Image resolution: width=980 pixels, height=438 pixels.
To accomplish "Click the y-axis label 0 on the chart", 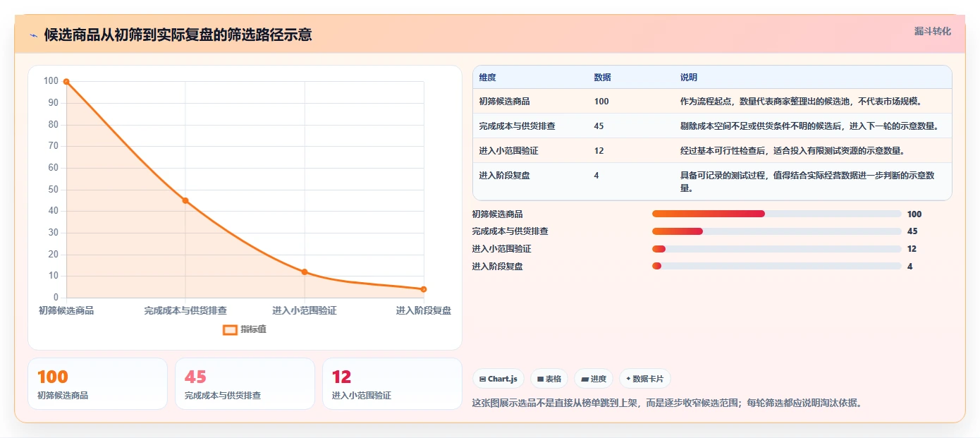I will (56, 298).
